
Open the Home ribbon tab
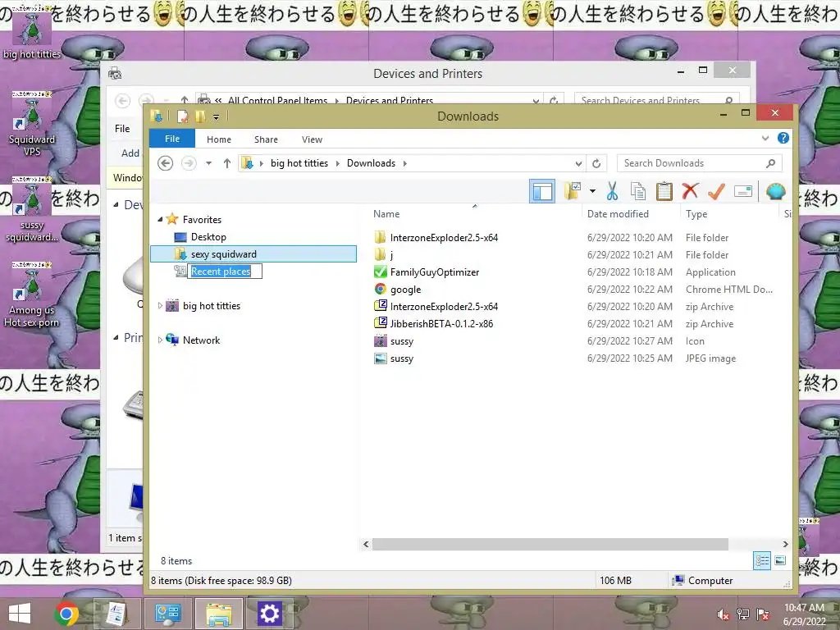tap(219, 139)
